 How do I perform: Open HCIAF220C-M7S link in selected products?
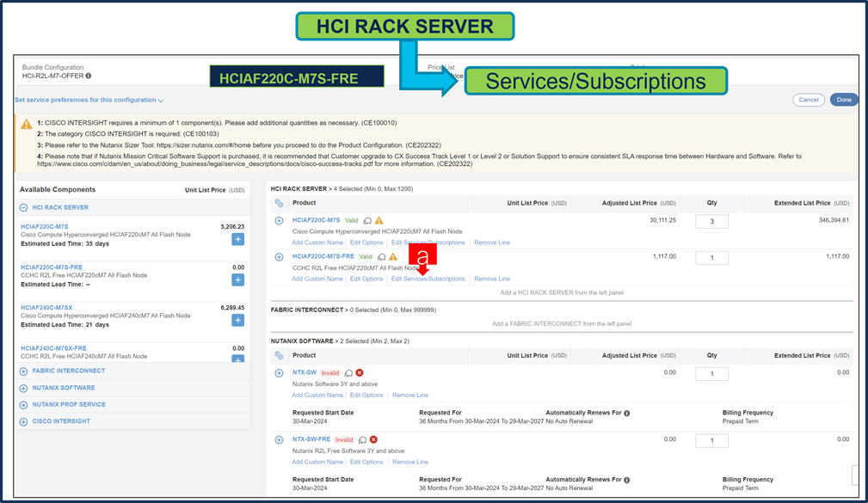316,220
